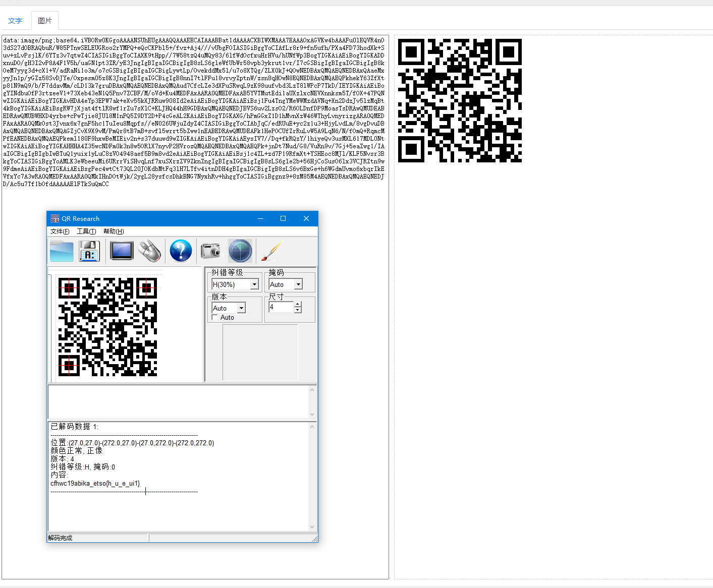Open the 帮助(H) menu
The image size is (713, 588).
(x=114, y=231)
